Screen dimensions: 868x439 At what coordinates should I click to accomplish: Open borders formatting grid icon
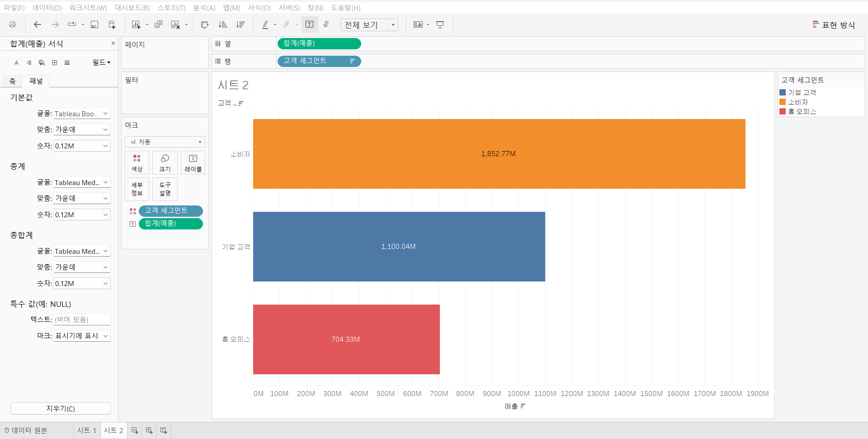tap(55, 62)
